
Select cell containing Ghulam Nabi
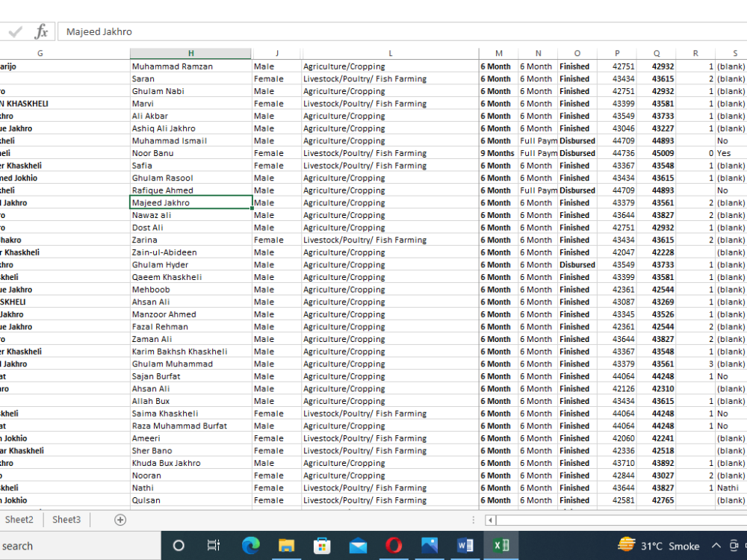click(190, 91)
